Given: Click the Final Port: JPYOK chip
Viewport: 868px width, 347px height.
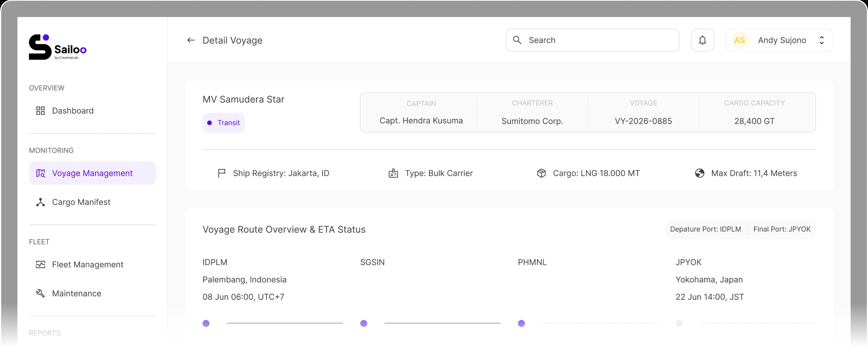Looking at the screenshot, I should point(782,229).
